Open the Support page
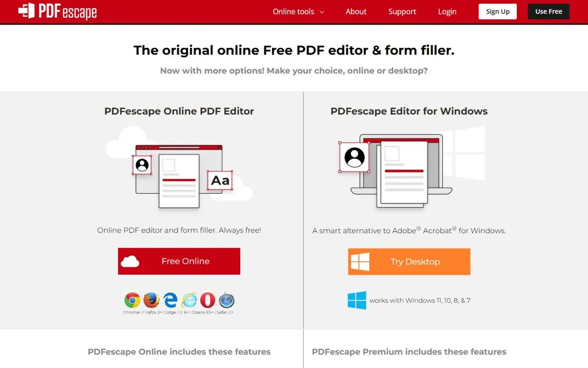 [402, 12]
